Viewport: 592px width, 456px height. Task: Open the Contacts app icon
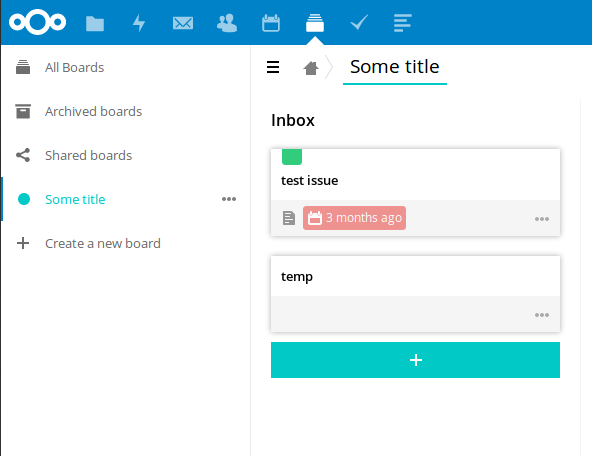tap(227, 23)
